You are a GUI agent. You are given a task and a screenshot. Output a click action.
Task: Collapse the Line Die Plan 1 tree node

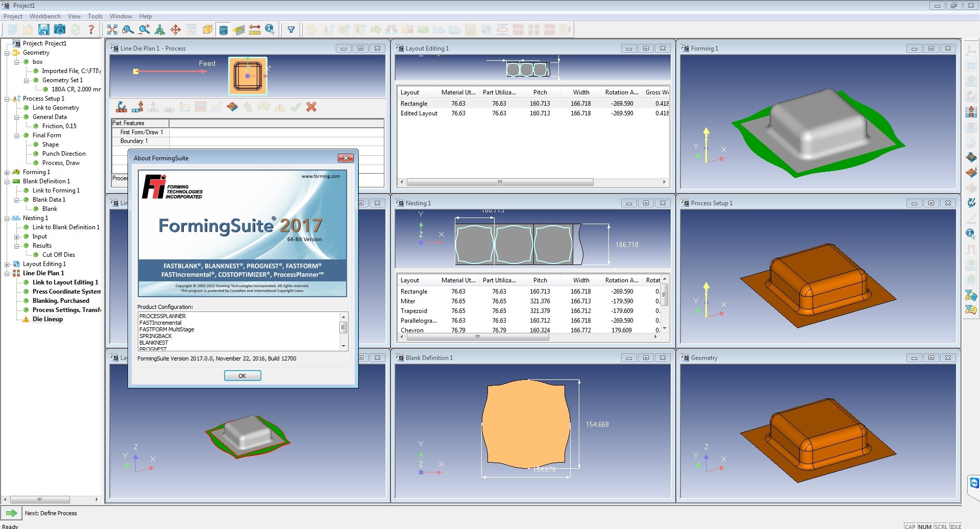tap(7, 273)
